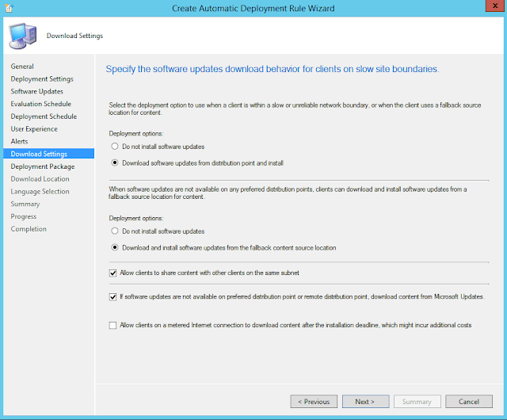Open the General wizard page
This screenshot has height=420, width=507.
pyautogui.click(x=22, y=67)
